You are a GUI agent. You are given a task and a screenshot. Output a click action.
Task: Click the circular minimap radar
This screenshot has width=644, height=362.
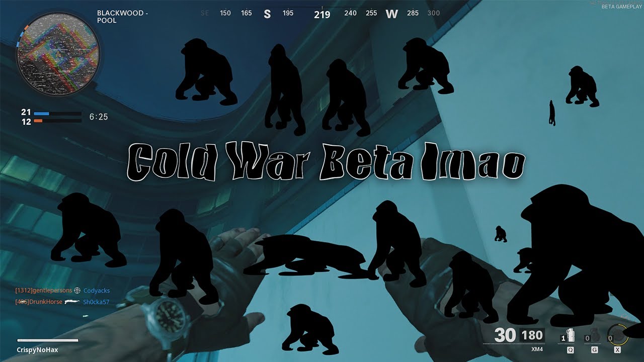click(58, 54)
